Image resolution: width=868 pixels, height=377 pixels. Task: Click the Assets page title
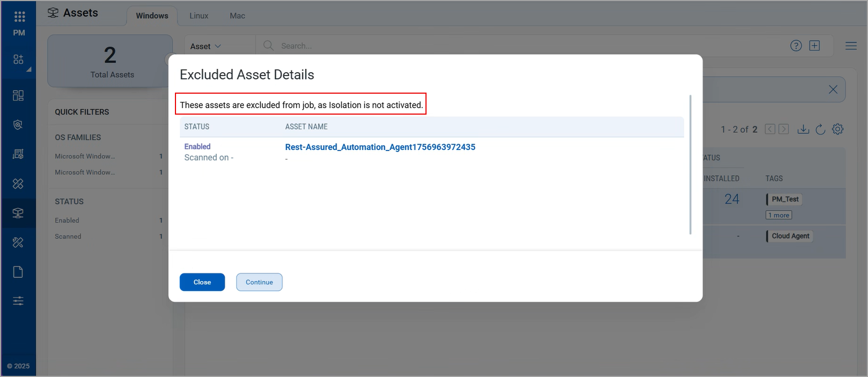(81, 13)
